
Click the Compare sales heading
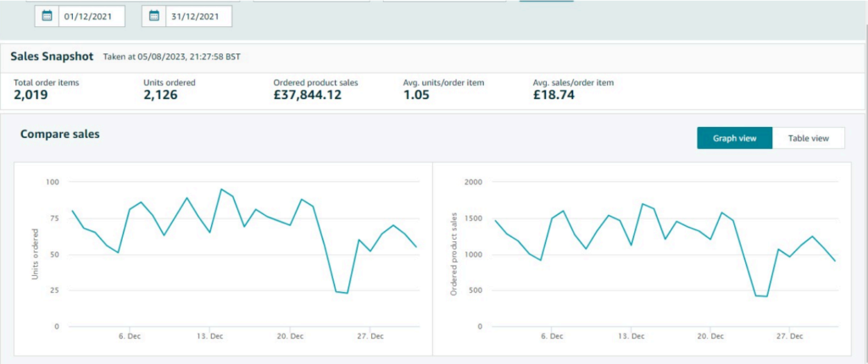click(x=60, y=134)
